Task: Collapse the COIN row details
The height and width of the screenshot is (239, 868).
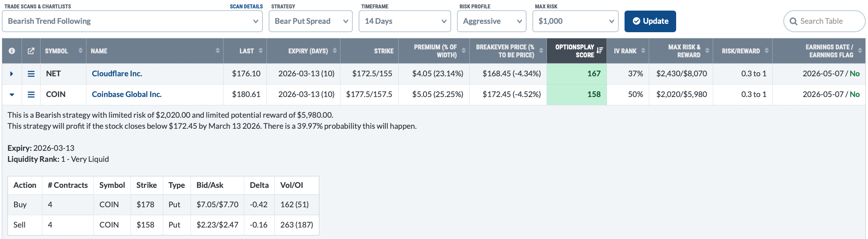Action: 12,94
